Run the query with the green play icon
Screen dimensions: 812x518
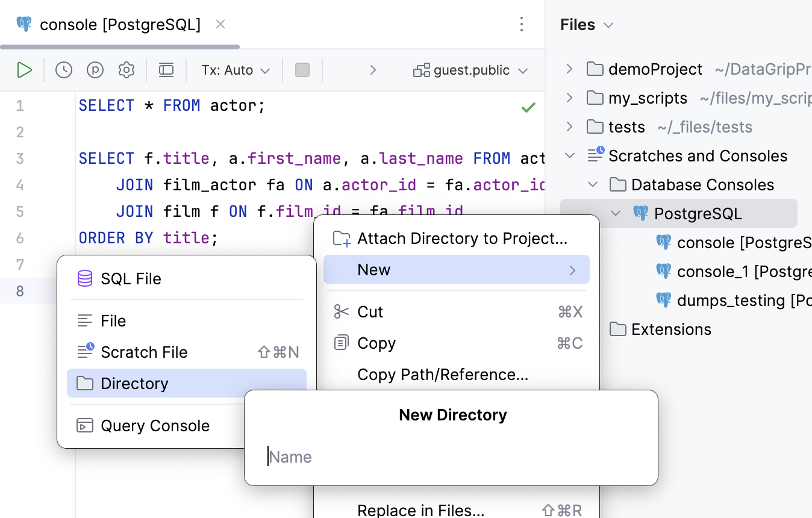[25, 69]
